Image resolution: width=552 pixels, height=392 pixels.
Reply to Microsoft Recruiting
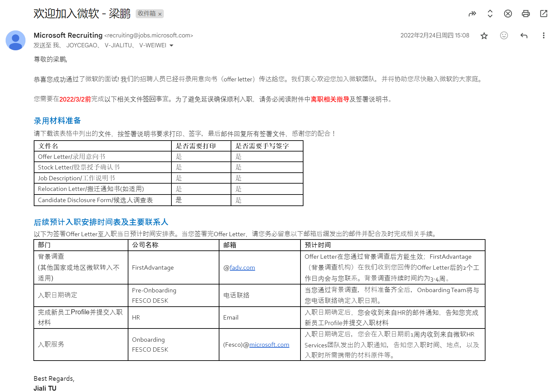[x=524, y=35]
